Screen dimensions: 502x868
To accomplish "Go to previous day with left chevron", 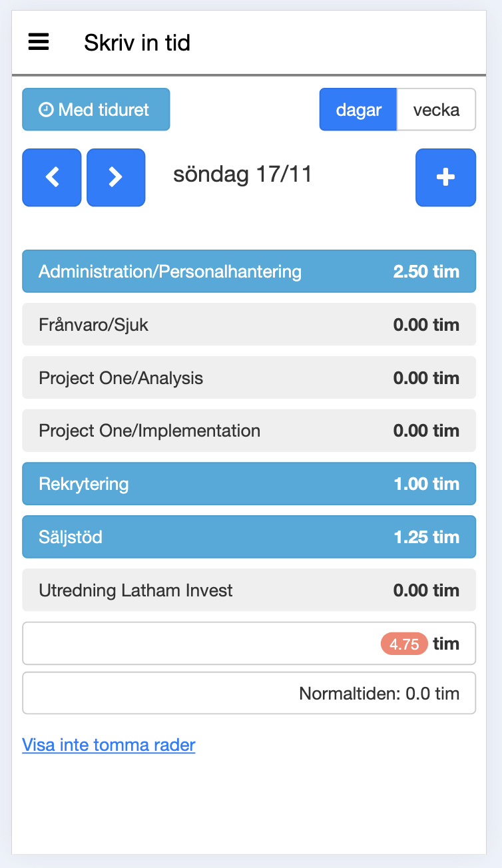I will point(52,177).
